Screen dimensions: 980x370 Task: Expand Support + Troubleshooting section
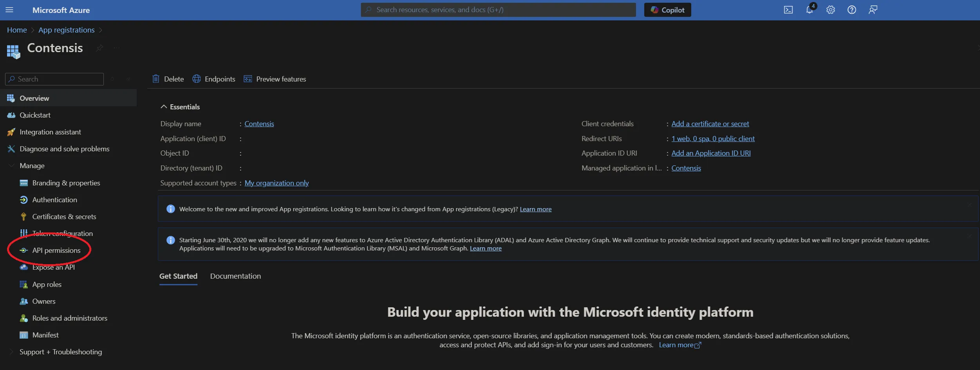pos(11,352)
